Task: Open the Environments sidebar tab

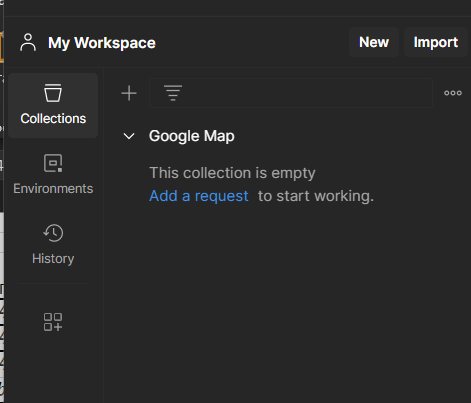Action: [53, 175]
